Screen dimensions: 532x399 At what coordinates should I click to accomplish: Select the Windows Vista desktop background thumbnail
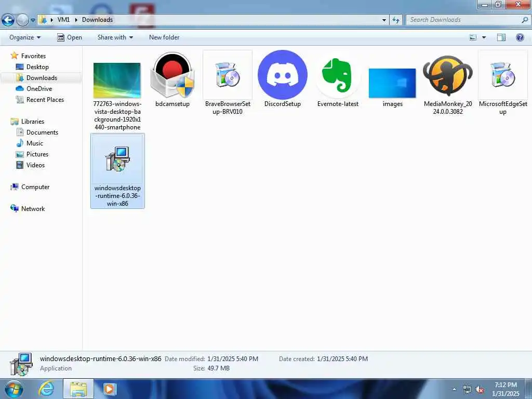[117, 81]
